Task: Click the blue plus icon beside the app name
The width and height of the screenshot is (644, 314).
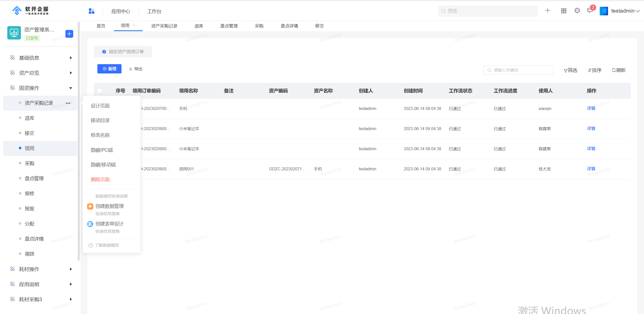Action: pyautogui.click(x=69, y=34)
